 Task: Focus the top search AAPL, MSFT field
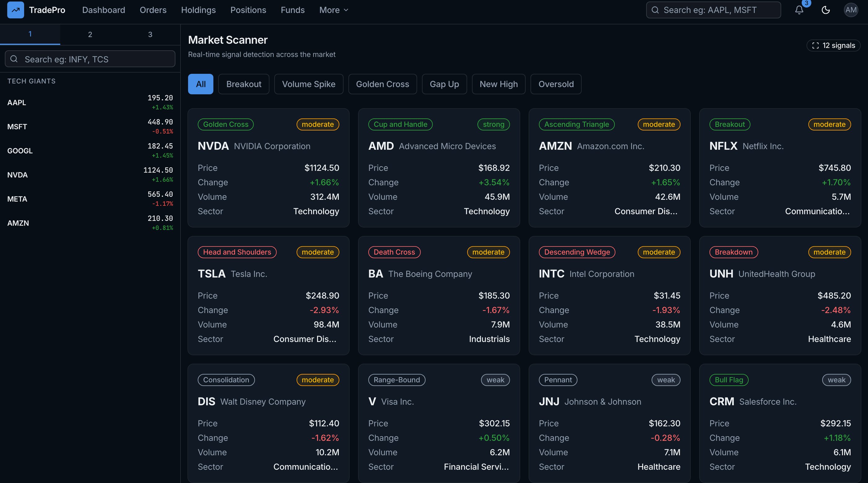[x=713, y=10]
